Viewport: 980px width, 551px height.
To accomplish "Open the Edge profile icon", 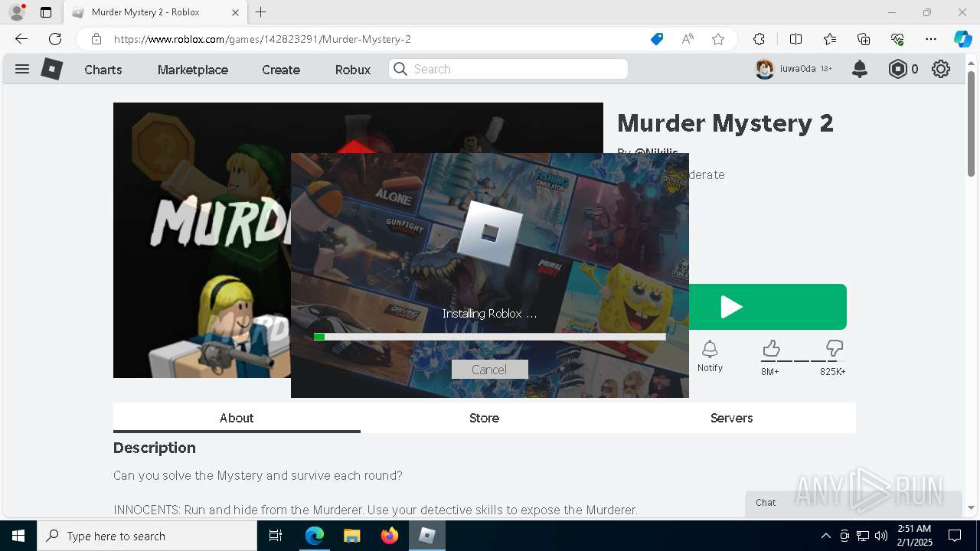I will point(17,12).
